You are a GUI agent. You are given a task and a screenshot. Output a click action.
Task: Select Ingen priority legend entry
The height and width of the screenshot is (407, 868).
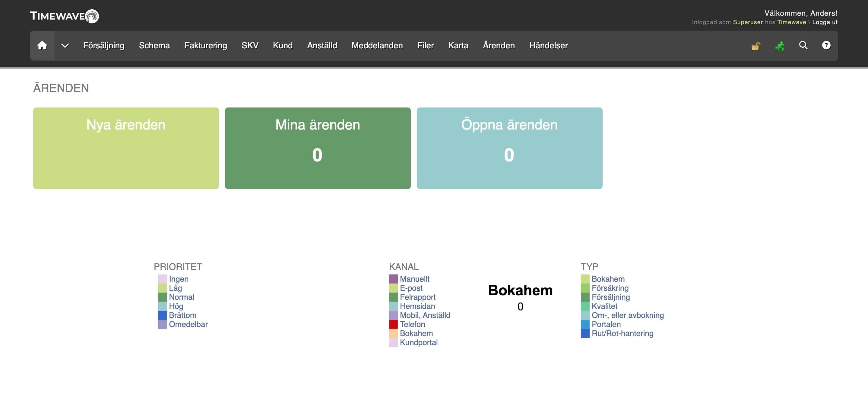[179, 279]
